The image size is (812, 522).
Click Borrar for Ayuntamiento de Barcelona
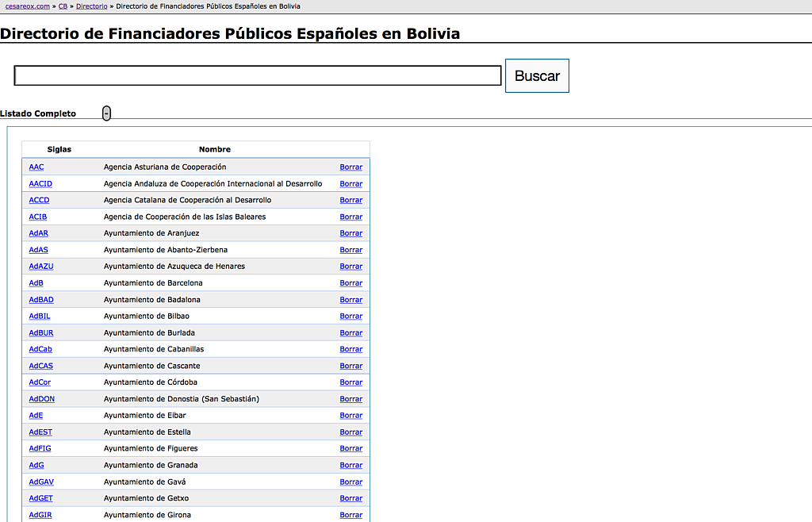click(x=351, y=282)
